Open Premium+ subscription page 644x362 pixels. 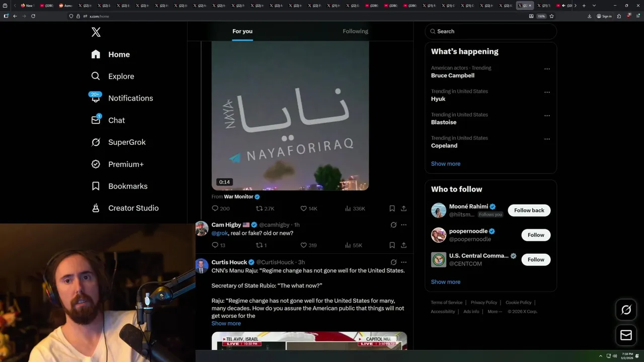[x=117, y=164]
